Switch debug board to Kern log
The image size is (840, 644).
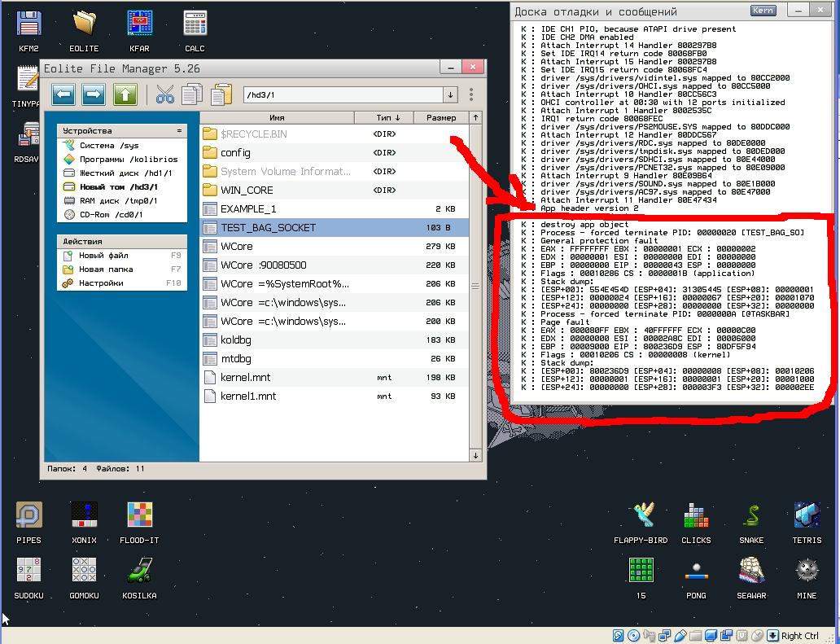click(x=763, y=11)
